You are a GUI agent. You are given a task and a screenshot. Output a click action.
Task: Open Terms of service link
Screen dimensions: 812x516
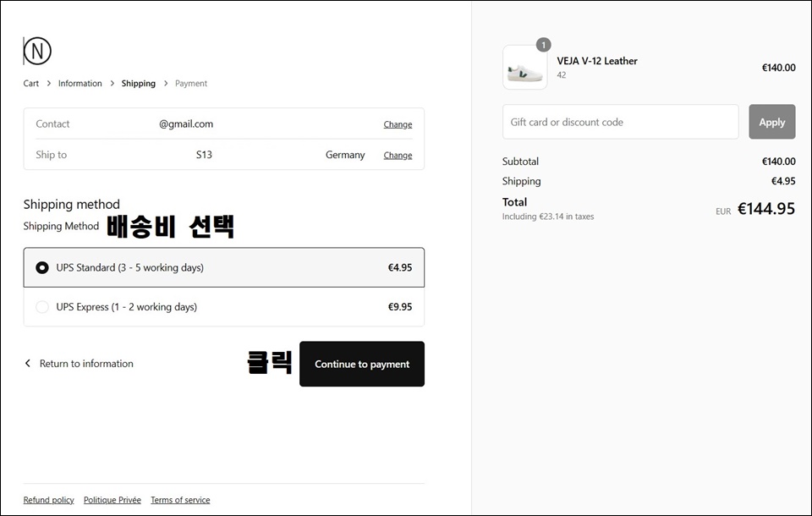coord(180,500)
